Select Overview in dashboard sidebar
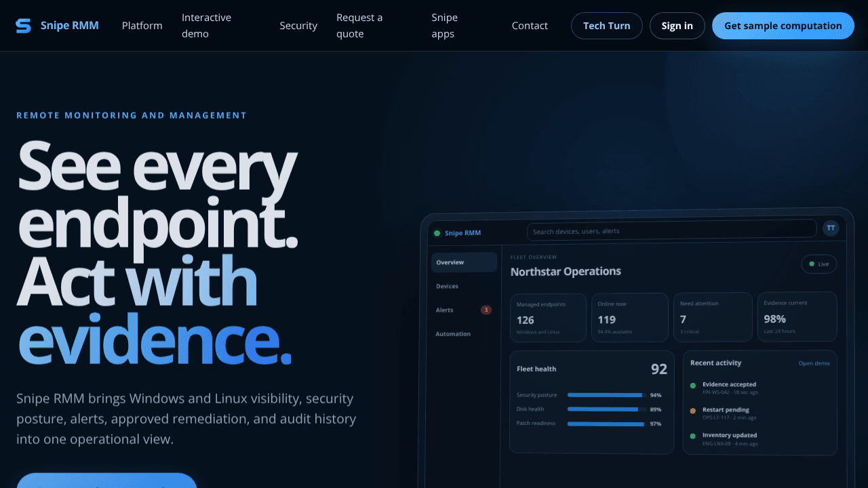 464,262
